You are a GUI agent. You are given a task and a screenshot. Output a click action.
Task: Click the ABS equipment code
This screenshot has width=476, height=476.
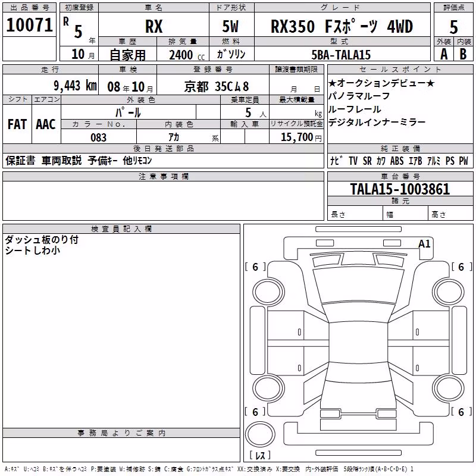(397, 161)
